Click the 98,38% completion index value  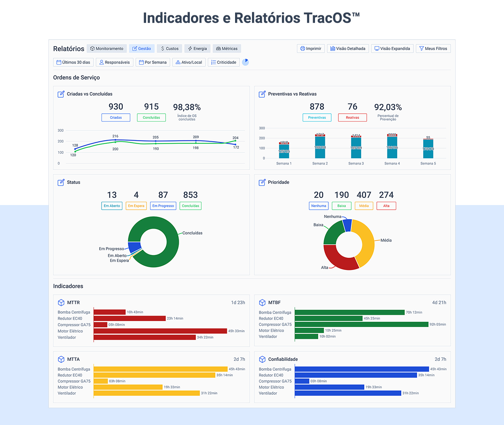coord(187,107)
